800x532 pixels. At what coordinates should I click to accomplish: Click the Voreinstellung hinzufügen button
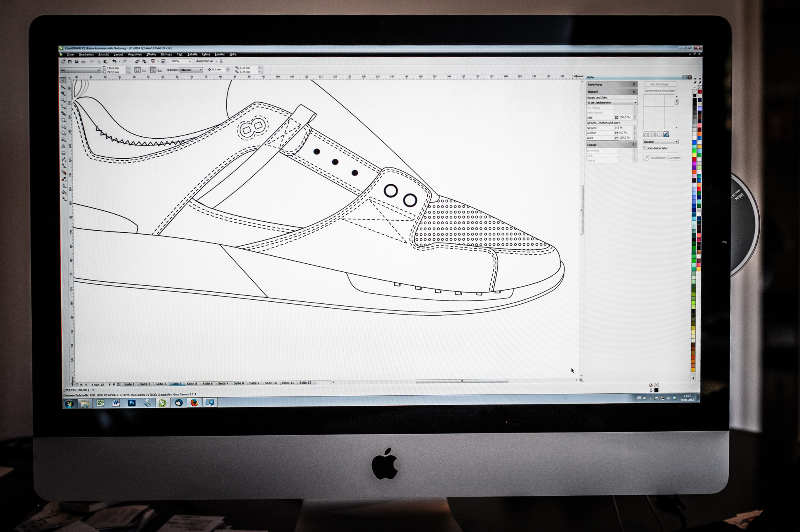tap(660, 91)
